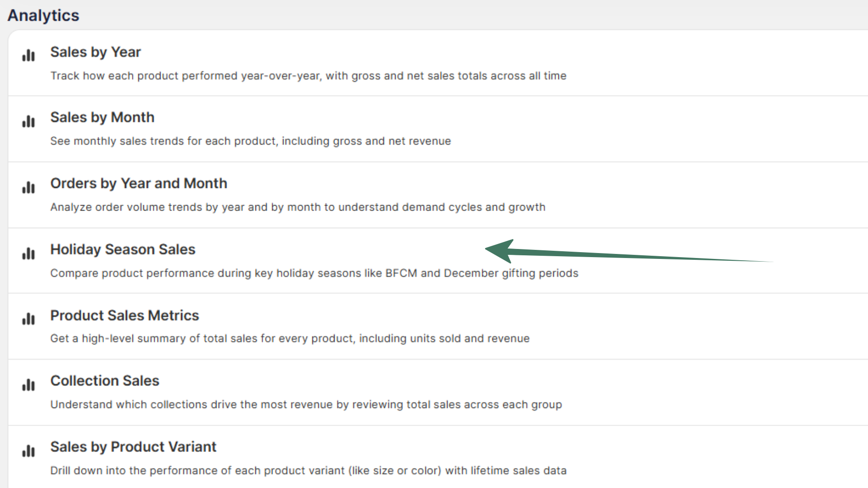The height and width of the screenshot is (488, 868).
Task: Open the Collection Sales report
Action: (x=104, y=381)
